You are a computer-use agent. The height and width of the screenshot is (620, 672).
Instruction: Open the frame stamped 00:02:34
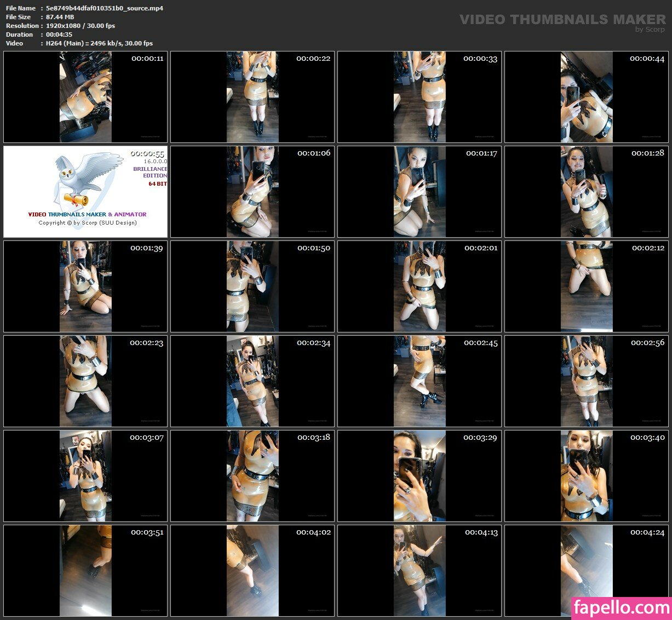(x=252, y=381)
